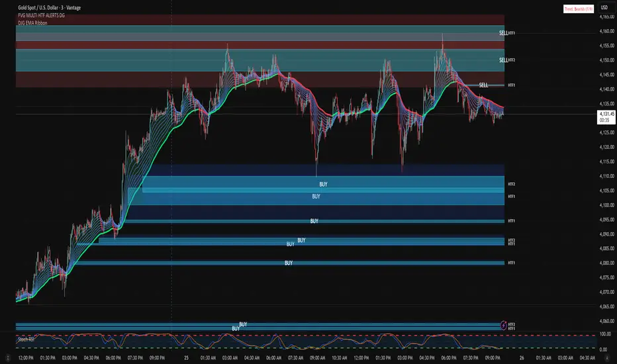The width and height of the screenshot is (617, 364).
Task: Open the USD currency dropdown
Action: 604,7
